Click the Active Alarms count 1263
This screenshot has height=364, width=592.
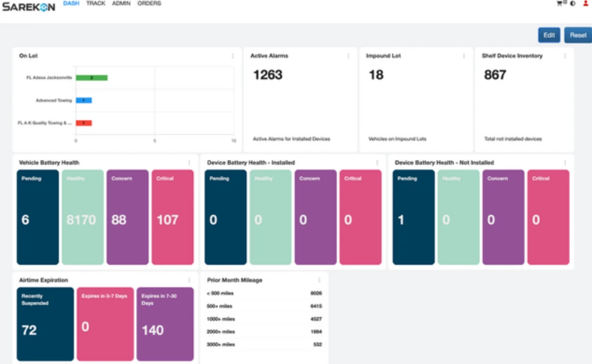[x=268, y=75]
